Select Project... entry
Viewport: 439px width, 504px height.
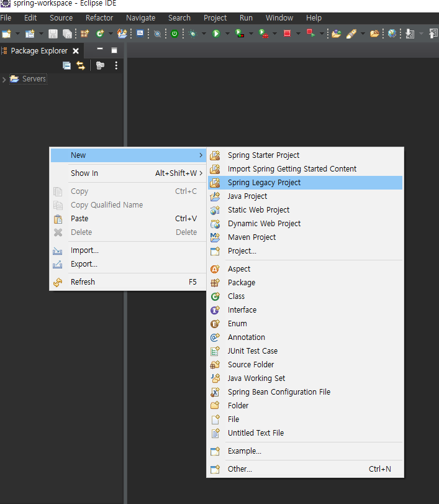click(305, 251)
